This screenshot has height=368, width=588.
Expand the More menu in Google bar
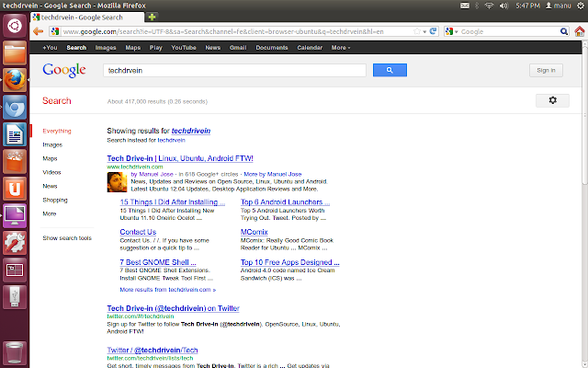[x=341, y=48]
